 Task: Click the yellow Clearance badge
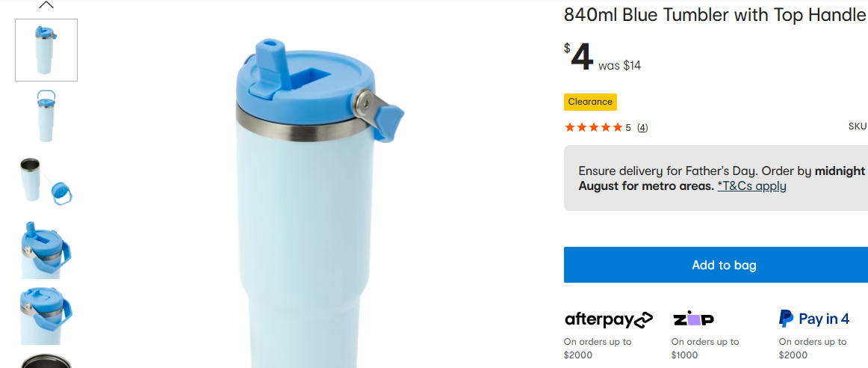[590, 102]
